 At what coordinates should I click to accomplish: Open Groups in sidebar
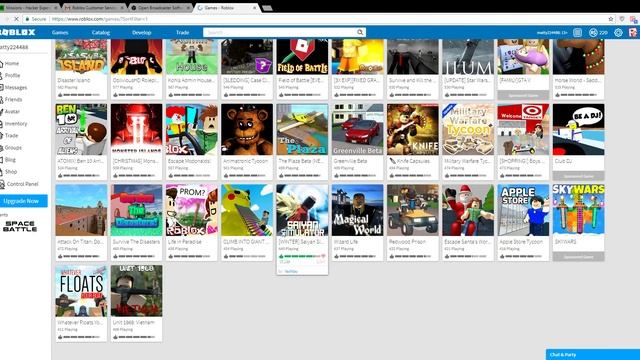click(13, 148)
